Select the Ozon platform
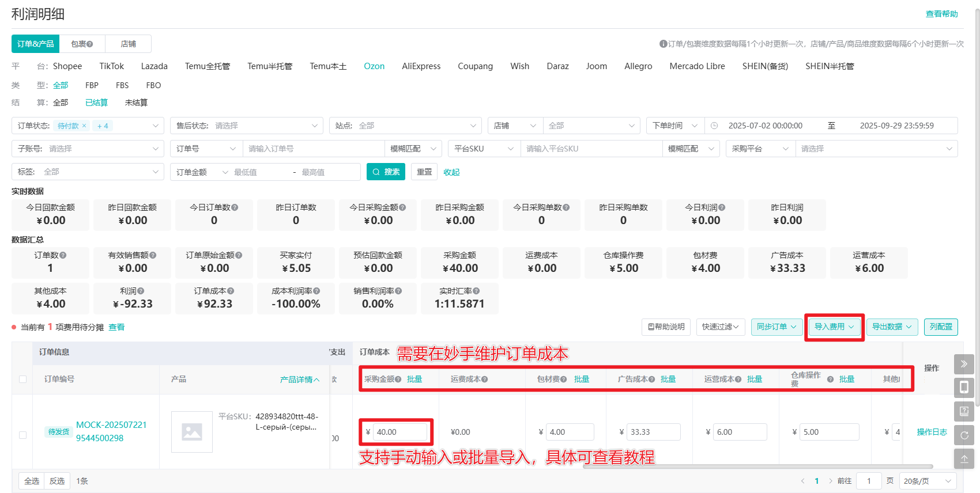The image size is (980, 493). point(374,66)
